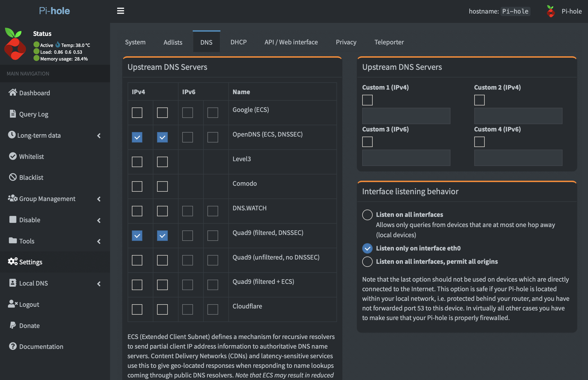This screenshot has width=588, height=380.
Task: Check second IPv4 box for Quad9 (unfiltered, no DNSSEC)
Action: (162, 260)
